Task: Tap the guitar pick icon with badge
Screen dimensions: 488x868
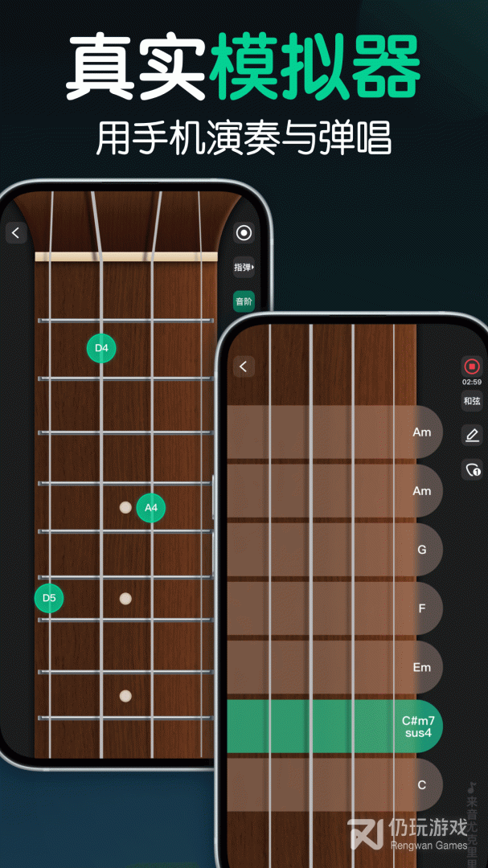Action: (x=472, y=469)
